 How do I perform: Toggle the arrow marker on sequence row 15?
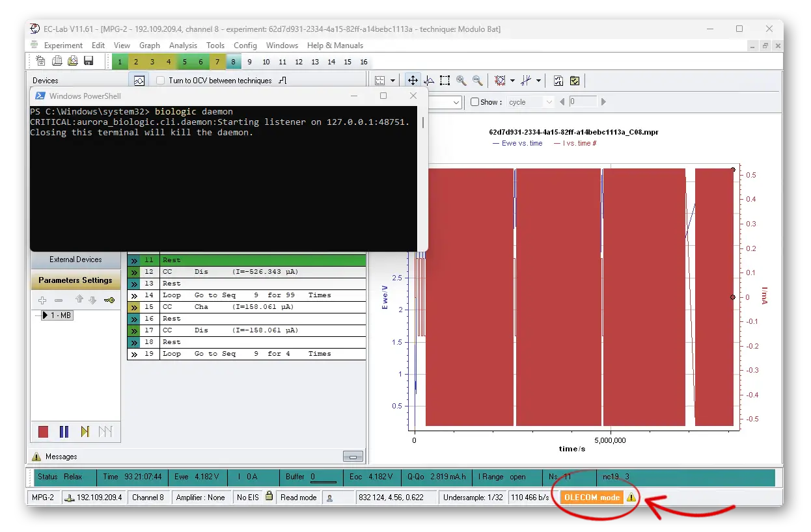pos(134,307)
